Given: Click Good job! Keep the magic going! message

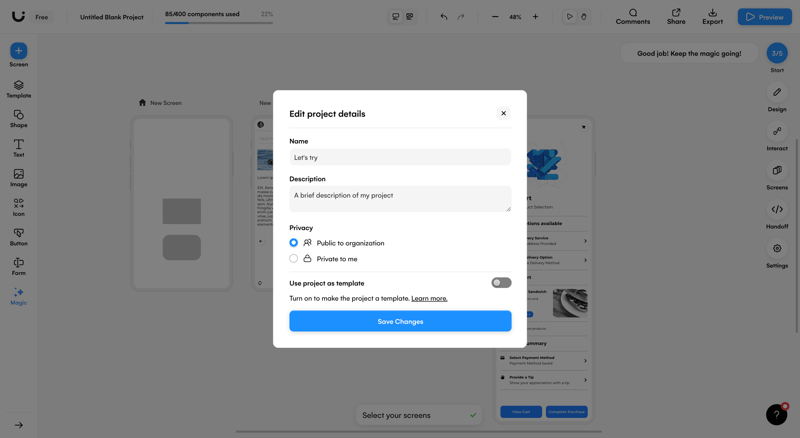Looking at the screenshot, I should pos(689,54).
